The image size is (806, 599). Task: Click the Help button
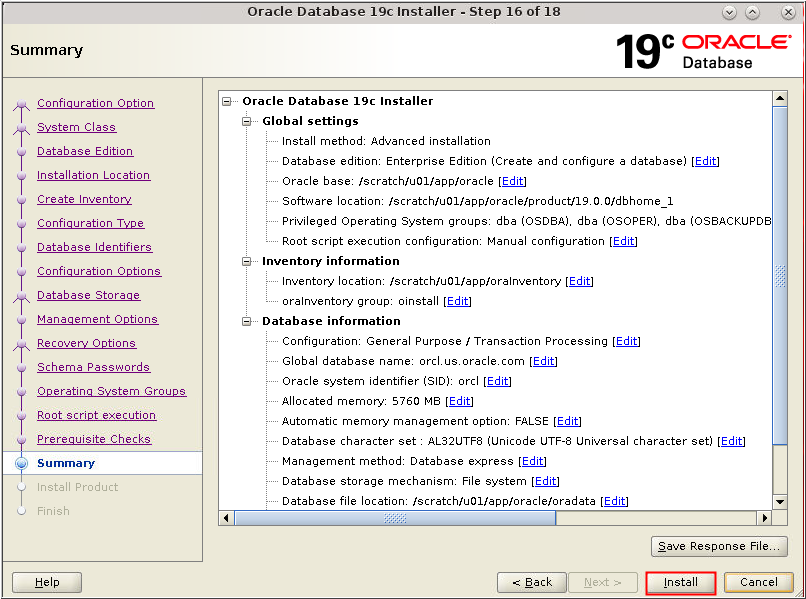(x=46, y=582)
